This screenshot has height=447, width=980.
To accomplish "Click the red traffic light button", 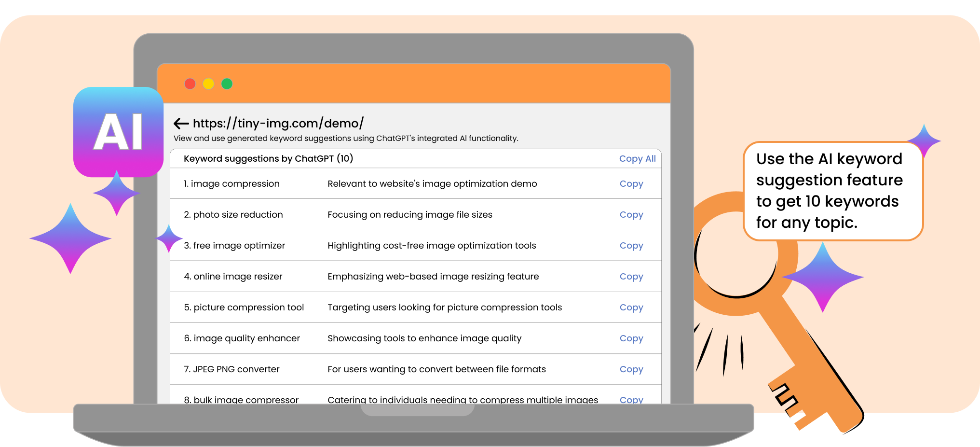I will point(190,84).
